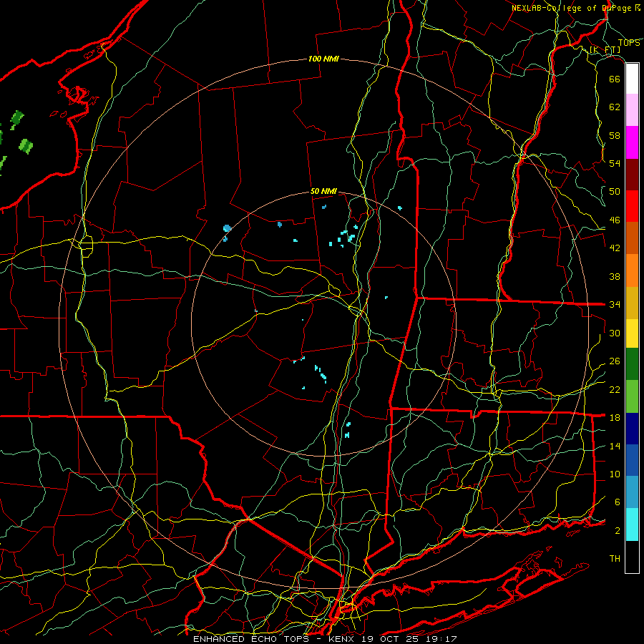Click the gold 34-38 kft legend swatch
Screen dimensions: 644x644
click(x=632, y=303)
